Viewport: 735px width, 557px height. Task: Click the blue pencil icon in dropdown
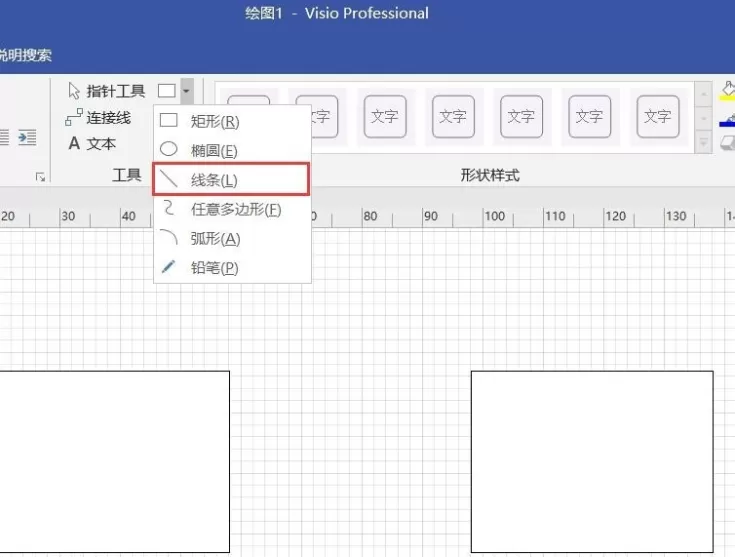point(168,267)
